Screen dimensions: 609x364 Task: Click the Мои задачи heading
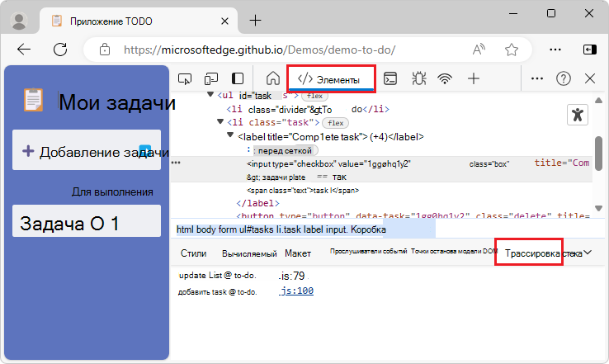(117, 102)
